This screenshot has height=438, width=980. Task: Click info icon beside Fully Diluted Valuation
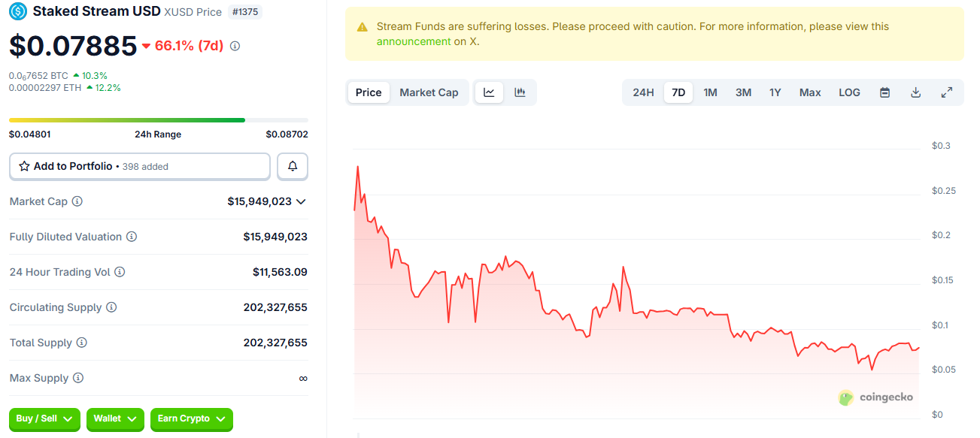coord(132,237)
